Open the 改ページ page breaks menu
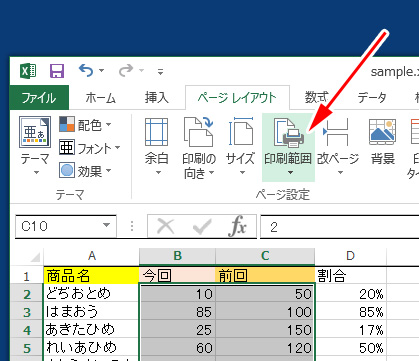The width and height of the screenshot is (419, 361). (338, 147)
